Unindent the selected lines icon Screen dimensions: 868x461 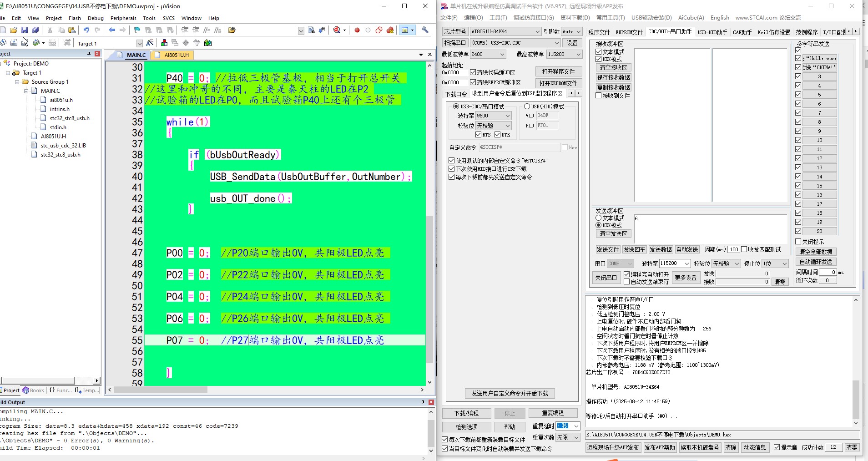pyautogui.click(x=196, y=30)
